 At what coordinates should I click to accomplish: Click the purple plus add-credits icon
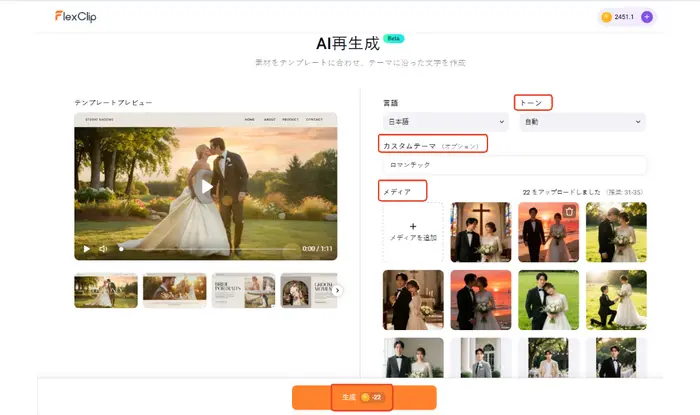646,17
